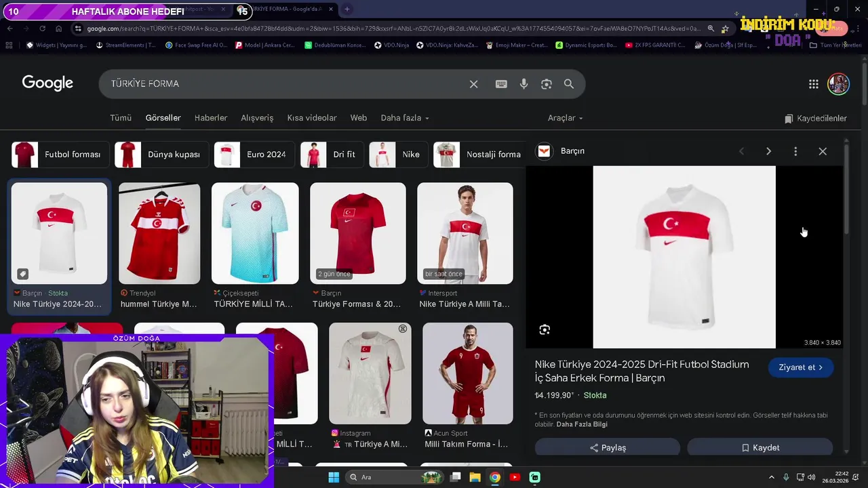Click the Google search input field

coord(285,84)
